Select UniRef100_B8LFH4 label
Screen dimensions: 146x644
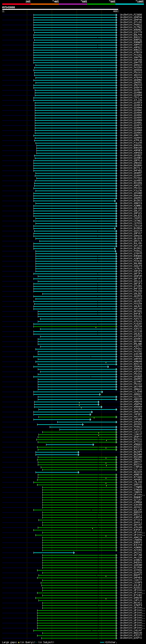(x=131, y=35)
